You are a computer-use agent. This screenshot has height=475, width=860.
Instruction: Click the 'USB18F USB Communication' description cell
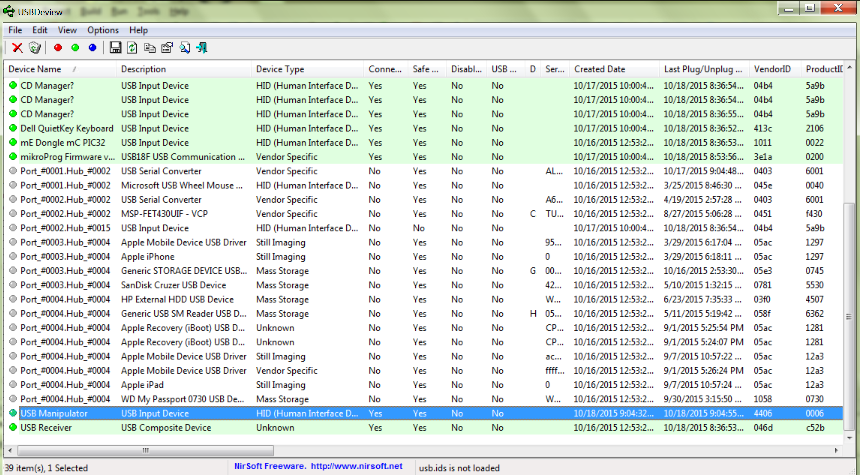coord(183,157)
